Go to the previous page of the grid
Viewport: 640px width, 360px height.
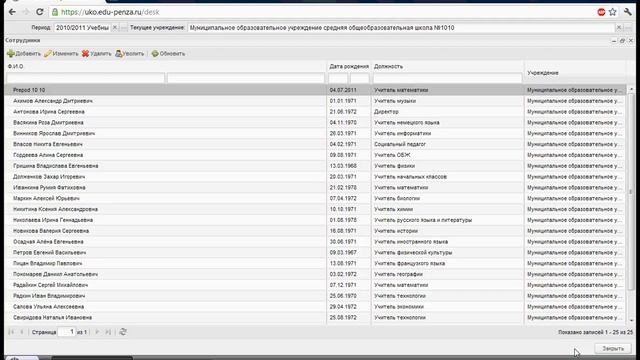tap(22, 332)
